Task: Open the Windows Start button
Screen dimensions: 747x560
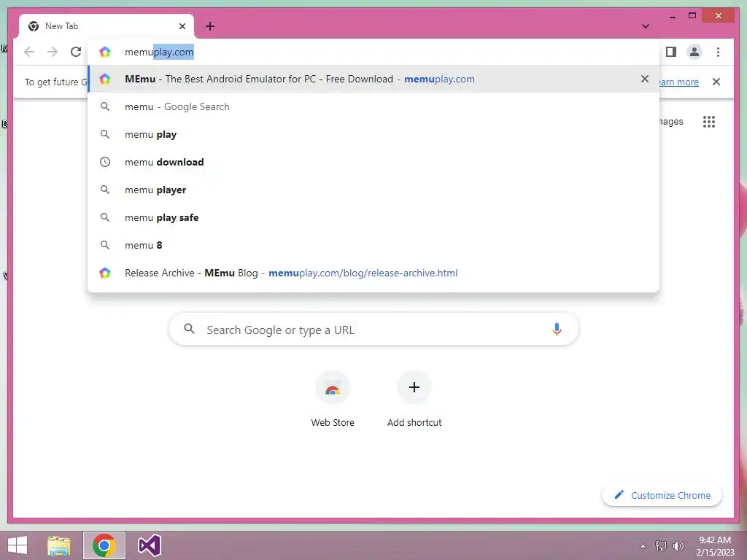Action: [18, 545]
